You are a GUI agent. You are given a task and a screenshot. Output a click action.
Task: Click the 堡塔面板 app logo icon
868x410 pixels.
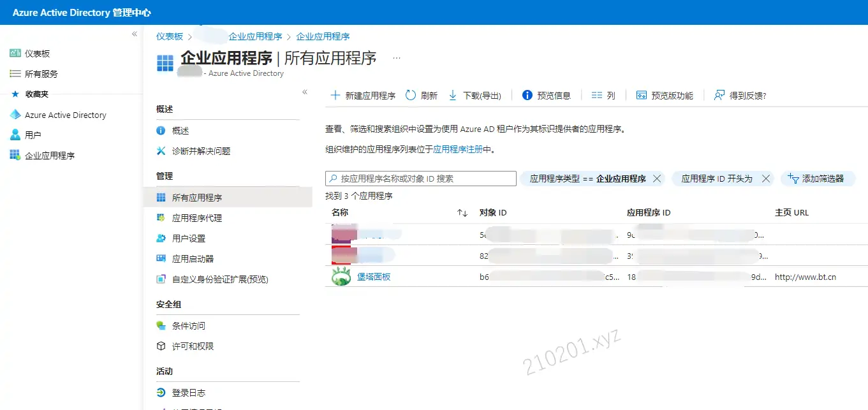pos(342,276)
